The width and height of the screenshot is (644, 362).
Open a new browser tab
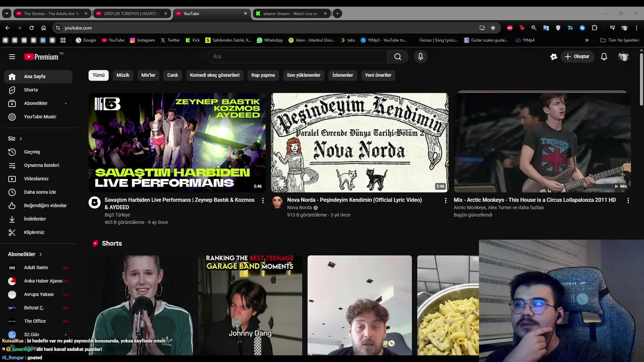point(338,14)
